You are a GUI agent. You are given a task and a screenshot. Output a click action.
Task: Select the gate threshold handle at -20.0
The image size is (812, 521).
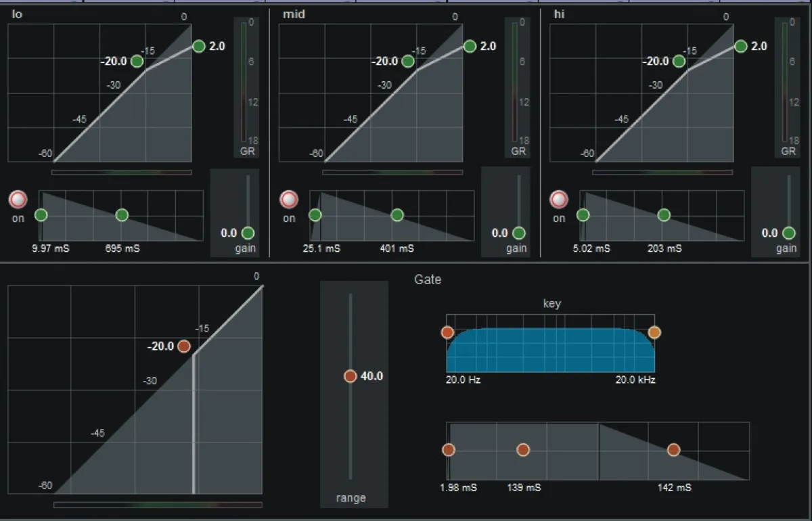(183, 346)
